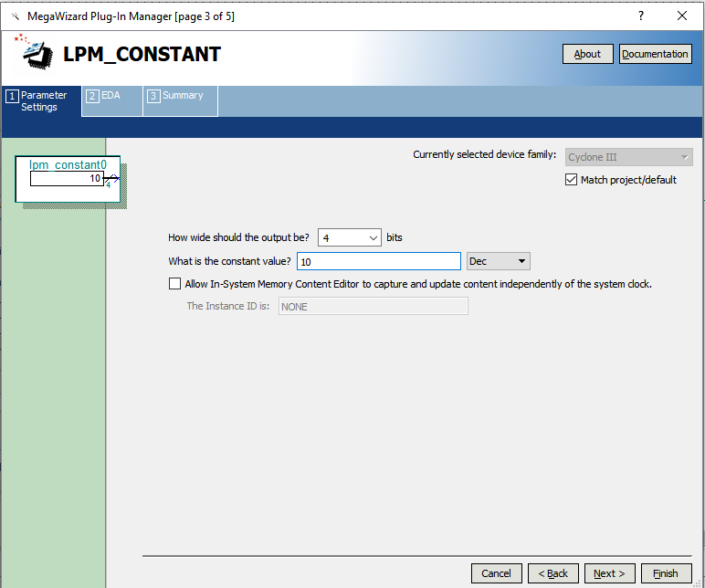Enable Allow In-System Memory Content Editor option

pos(175,284)
